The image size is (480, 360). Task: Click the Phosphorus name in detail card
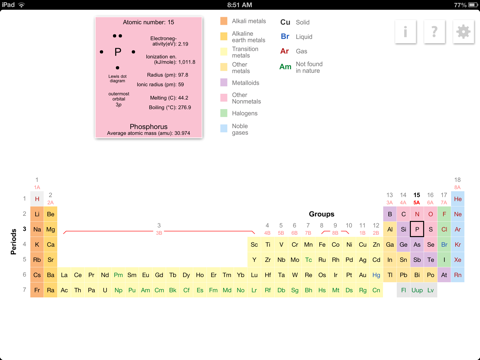(148, 126)
